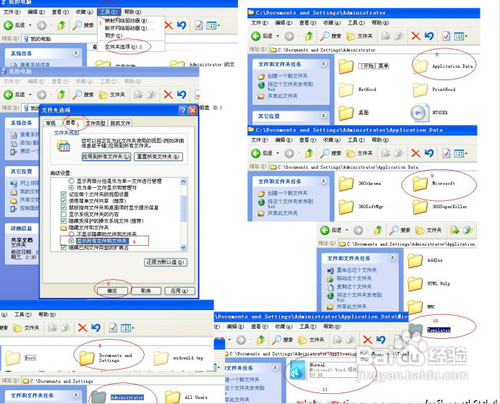Click Back in Application Data window toolbar
This screenshot has width=500, height=404.
coord(262,153)
